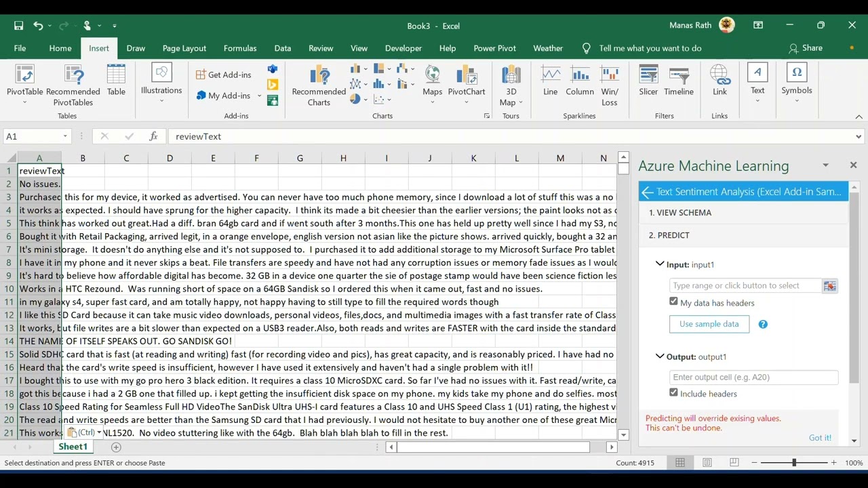Go back in Azure Machine Learning pane

coord(648,192)
